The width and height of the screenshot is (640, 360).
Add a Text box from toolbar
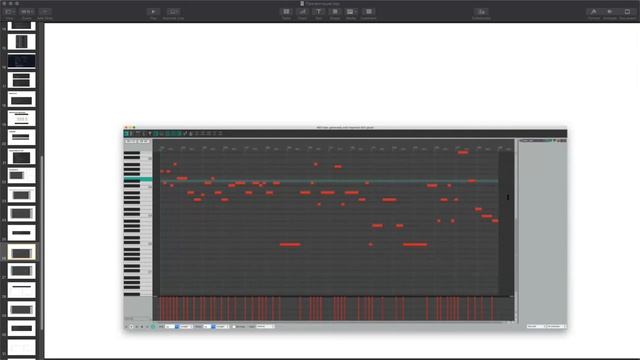tap(319, 12)
